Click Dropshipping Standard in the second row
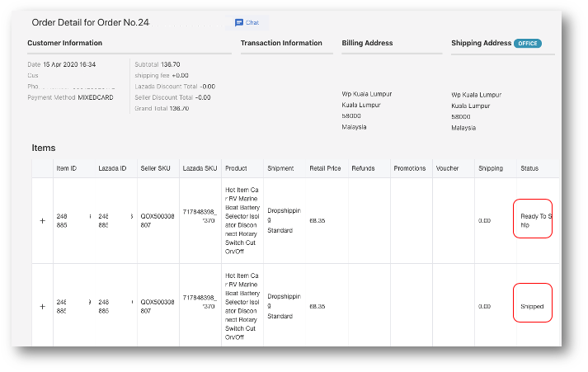This screenshot has width=588, height=372. point(285,305)
